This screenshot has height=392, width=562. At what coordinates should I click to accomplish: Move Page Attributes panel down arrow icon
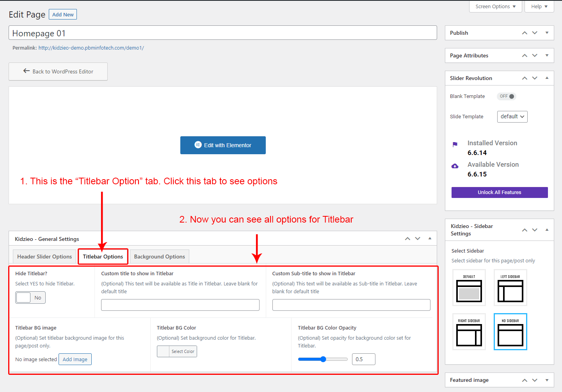click(535, 56)
